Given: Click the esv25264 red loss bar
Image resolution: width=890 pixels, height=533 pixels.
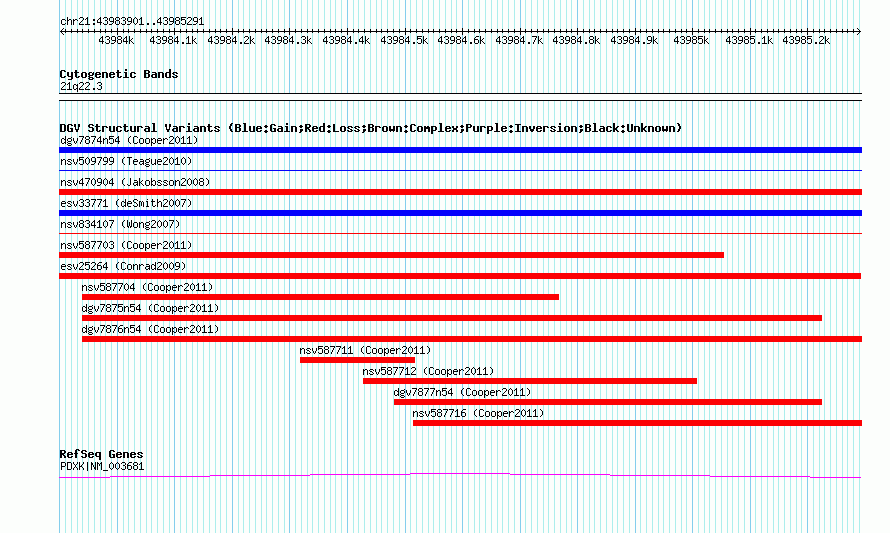Looking at the screenshot, I should tap(460, 276).
